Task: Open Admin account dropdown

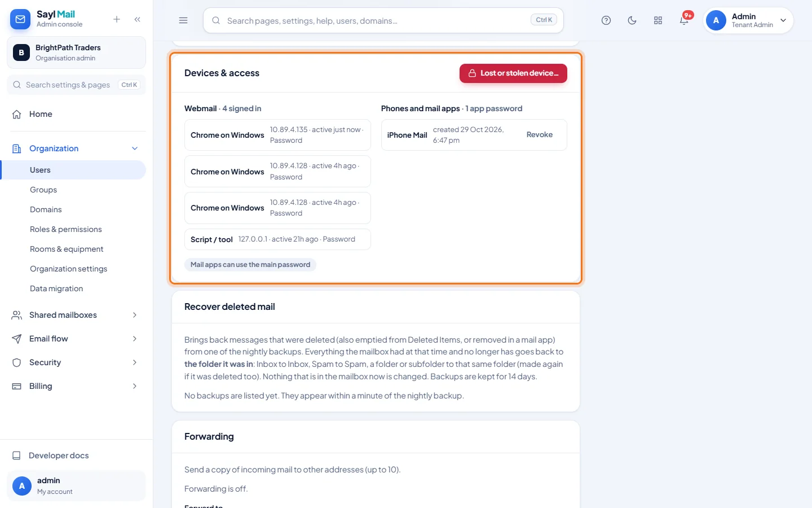Action: coord(748,20)
